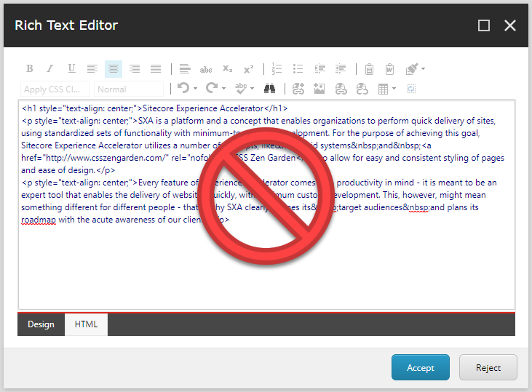Viewport: 532px width, 392px height.
Task: Insert a table
Action: coord(383,89)
